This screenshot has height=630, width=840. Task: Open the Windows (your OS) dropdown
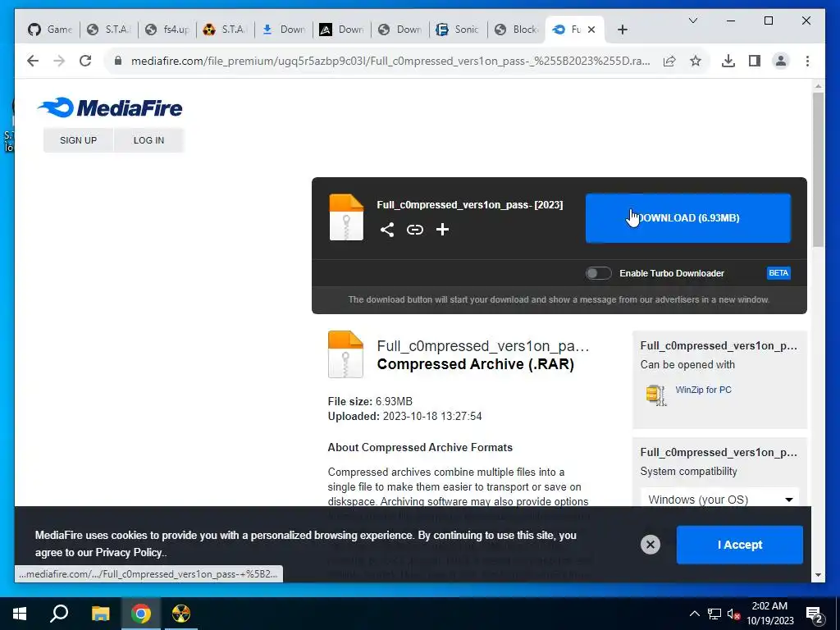point(719,500)
